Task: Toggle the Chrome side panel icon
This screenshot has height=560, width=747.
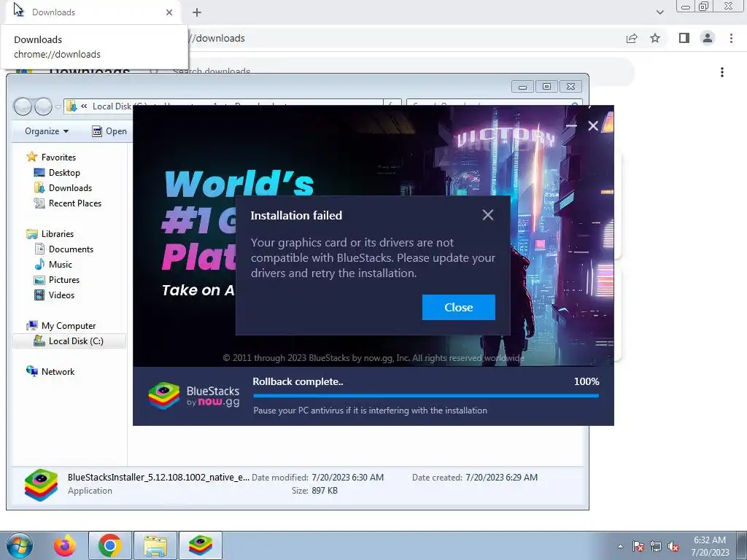Action: pyautogui.click(x=684, y=38)
